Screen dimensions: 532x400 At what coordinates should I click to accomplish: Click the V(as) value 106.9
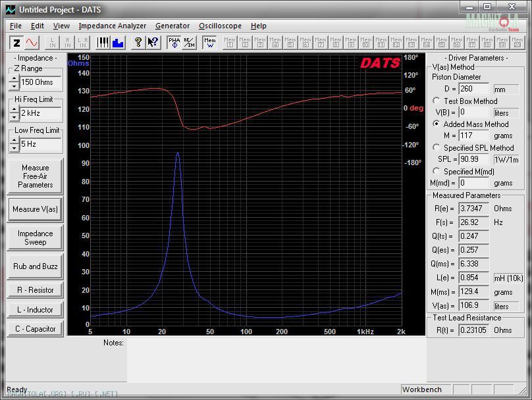click(473, 305)
